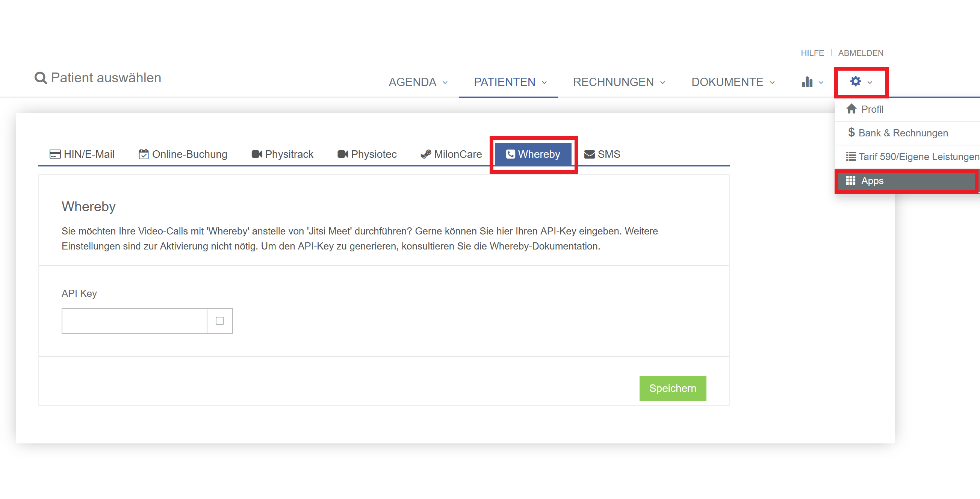This screenshot has height=499, width=980.
Task: Click the list icon beside Tarif 590
Action: pos(851,156)
